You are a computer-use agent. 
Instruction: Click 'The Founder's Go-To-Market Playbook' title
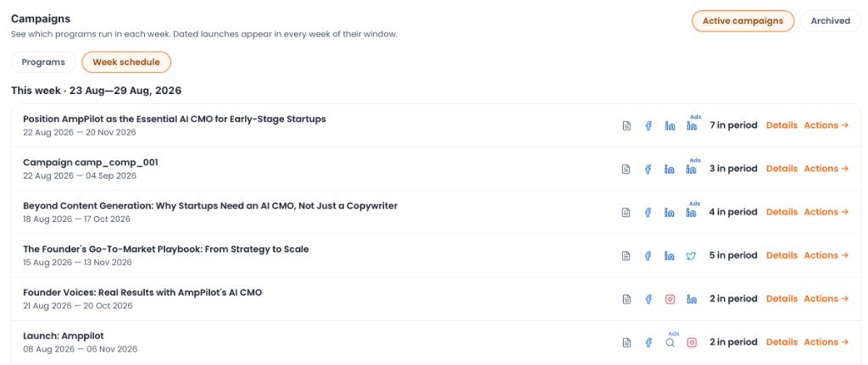[x=166, y=249]
